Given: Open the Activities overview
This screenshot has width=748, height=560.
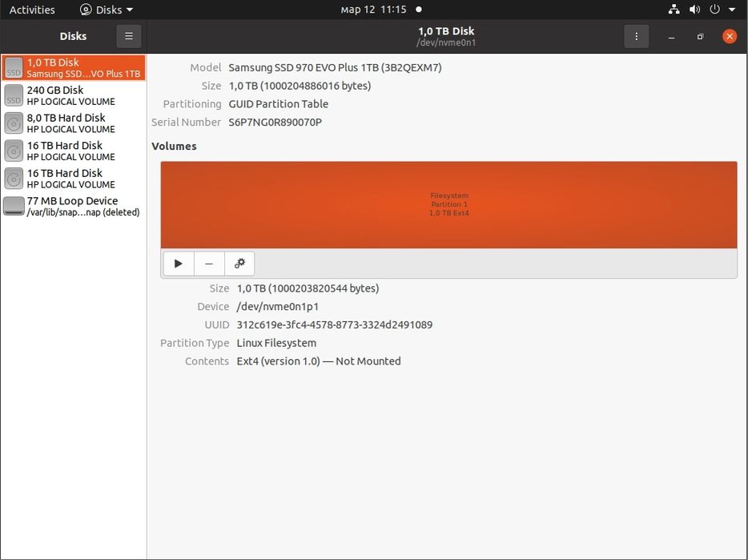Looking at the screenshot, I should (x=32, y=10).
